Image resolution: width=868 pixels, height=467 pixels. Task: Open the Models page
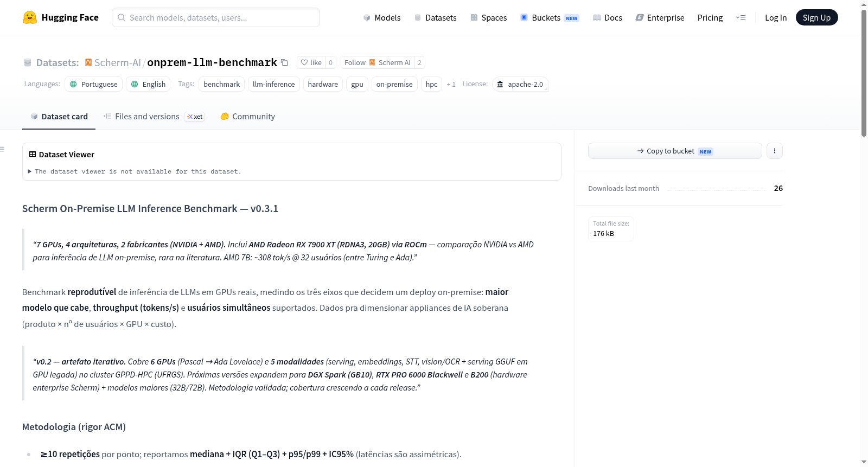382,17
